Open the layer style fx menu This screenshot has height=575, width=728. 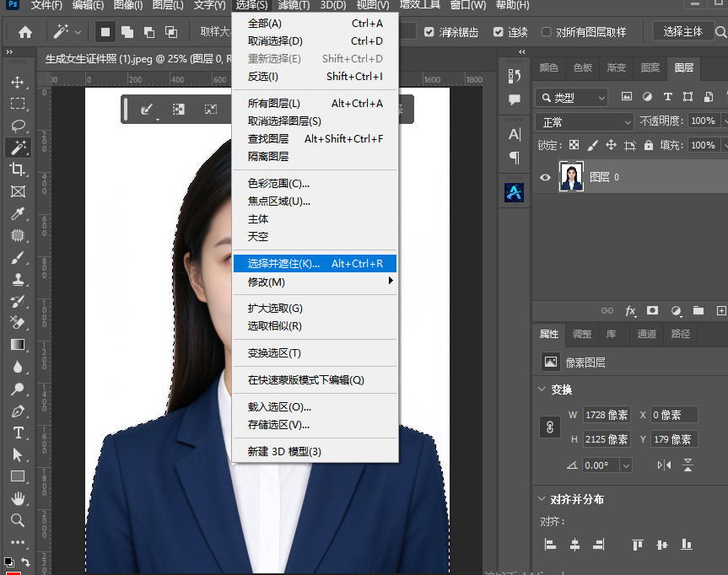coord(630,310)
